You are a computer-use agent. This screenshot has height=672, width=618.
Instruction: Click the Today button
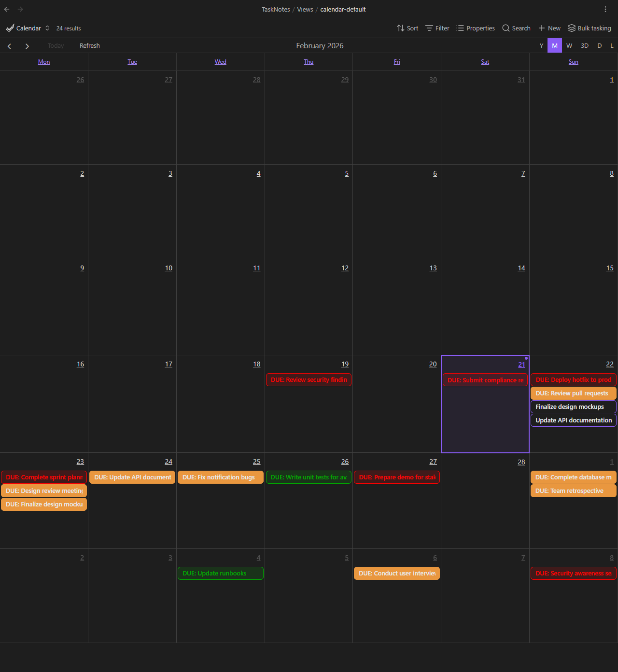56,45
